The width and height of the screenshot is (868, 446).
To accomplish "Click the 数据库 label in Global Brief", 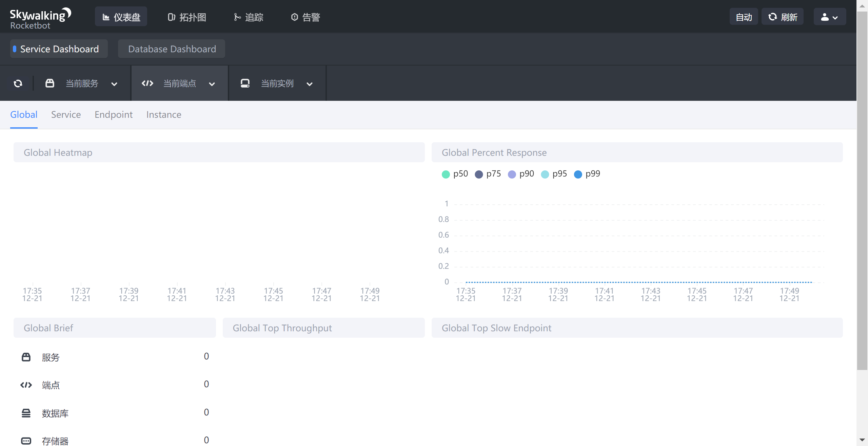I will (x=55, y=413).
